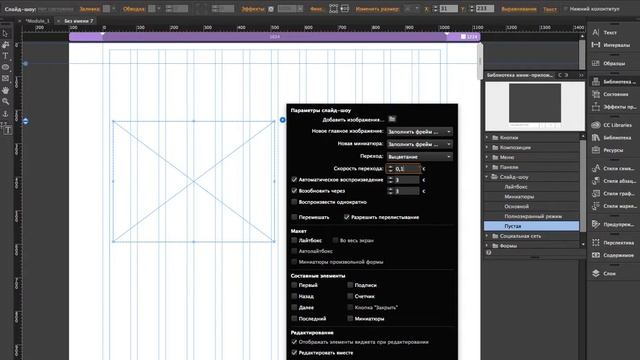Image resolution: width=640 pixels, height=360 pixels.
Task: Open the Текст panel
Action: click(x=610, y=32)
